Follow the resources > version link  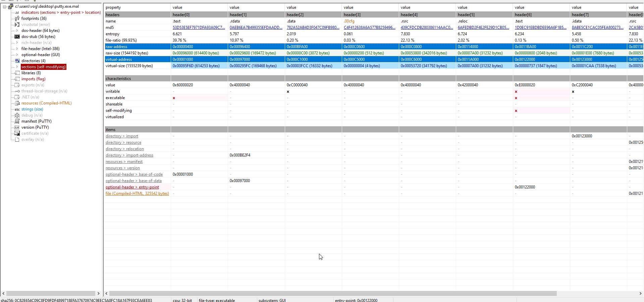click(123, 168)
